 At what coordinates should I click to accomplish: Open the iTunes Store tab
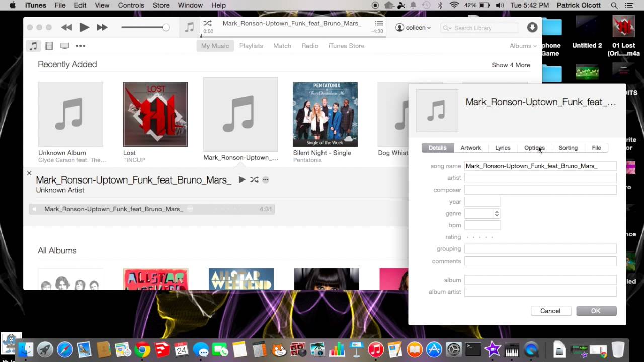346,46
